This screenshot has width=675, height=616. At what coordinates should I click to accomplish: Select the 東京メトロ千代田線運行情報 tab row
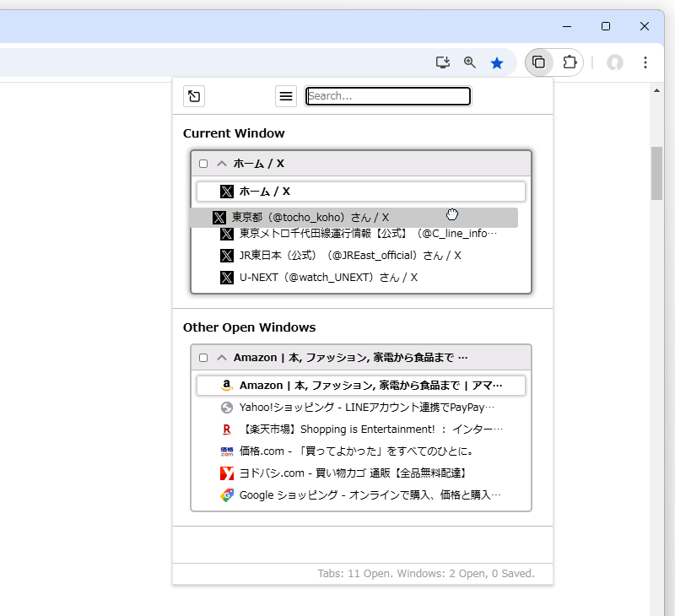click(x=361, y=234)
